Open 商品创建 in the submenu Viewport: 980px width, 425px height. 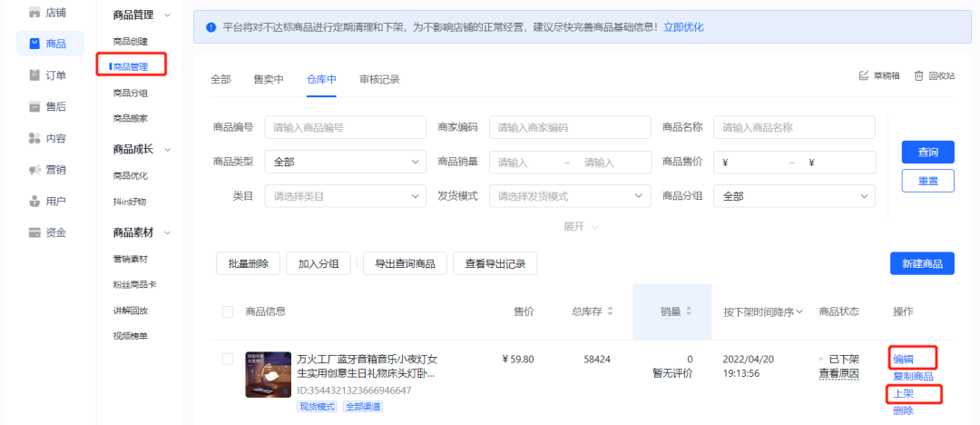pos(131,41)
